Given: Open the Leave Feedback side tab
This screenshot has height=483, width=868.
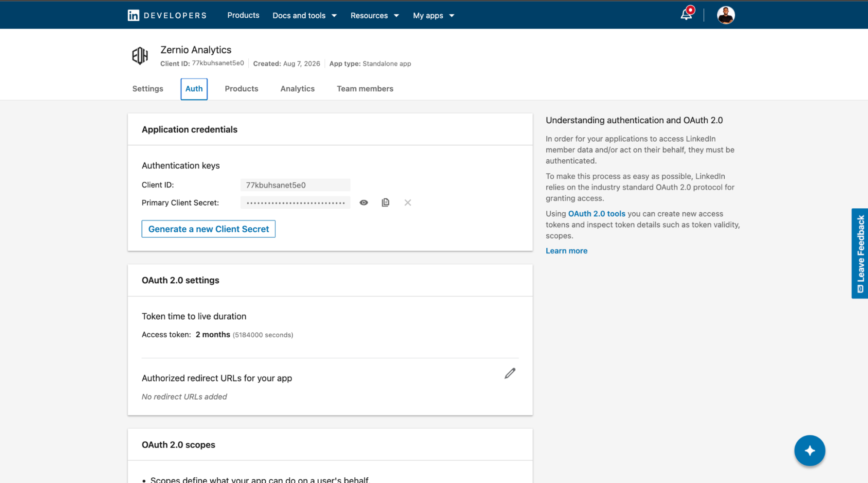Looking at the screenshot, I should click(860, 253).
